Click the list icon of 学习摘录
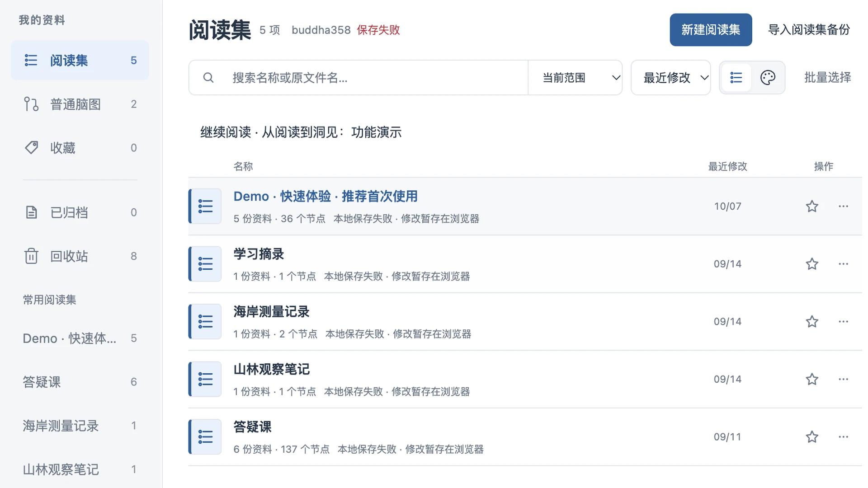 tap(205, 264)
